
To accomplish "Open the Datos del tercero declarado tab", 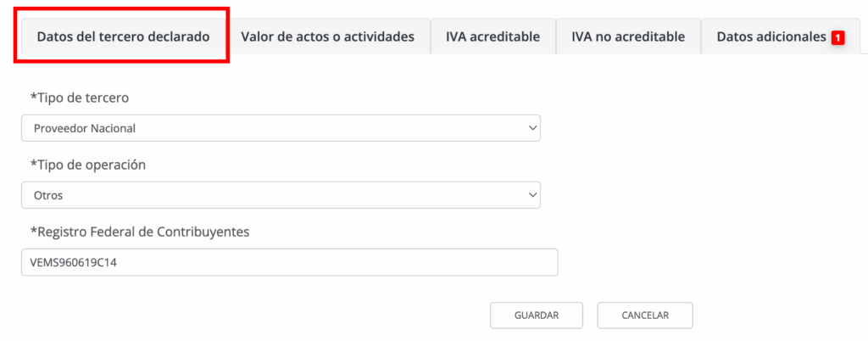I will [122, 36].
